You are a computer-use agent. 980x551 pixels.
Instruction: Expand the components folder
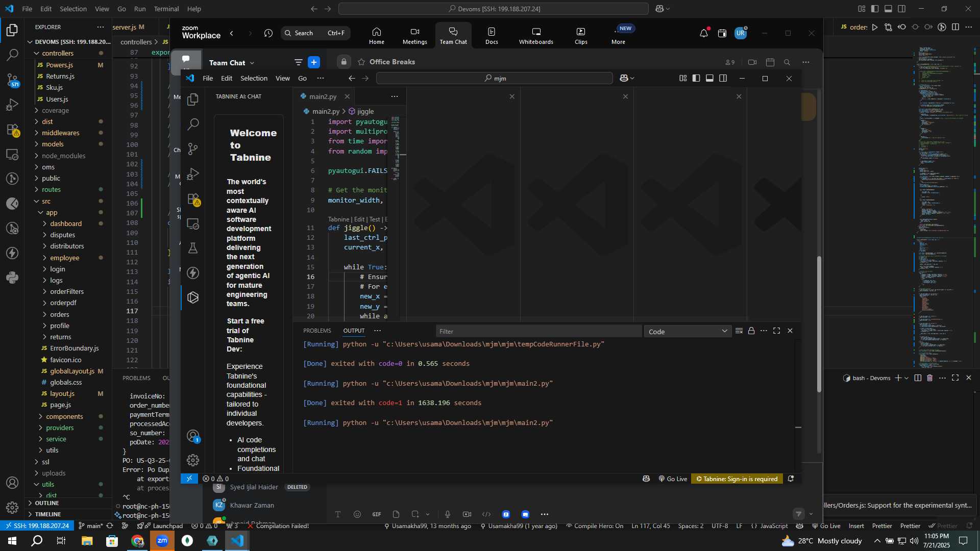(64, 416)
